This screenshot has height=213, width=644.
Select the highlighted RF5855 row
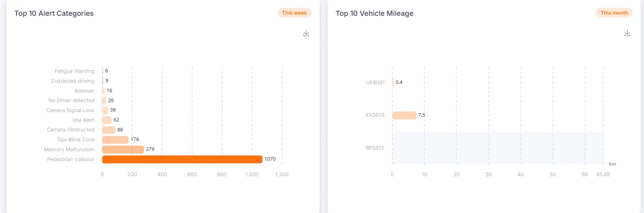pyautogui.click(x=498, y=148)
